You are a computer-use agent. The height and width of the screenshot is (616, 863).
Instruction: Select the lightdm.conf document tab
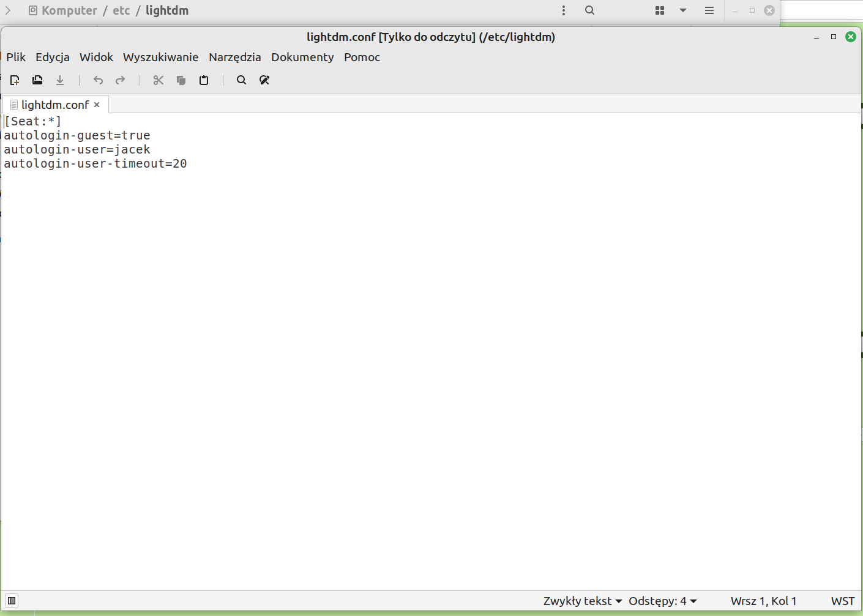coord(55,105)
